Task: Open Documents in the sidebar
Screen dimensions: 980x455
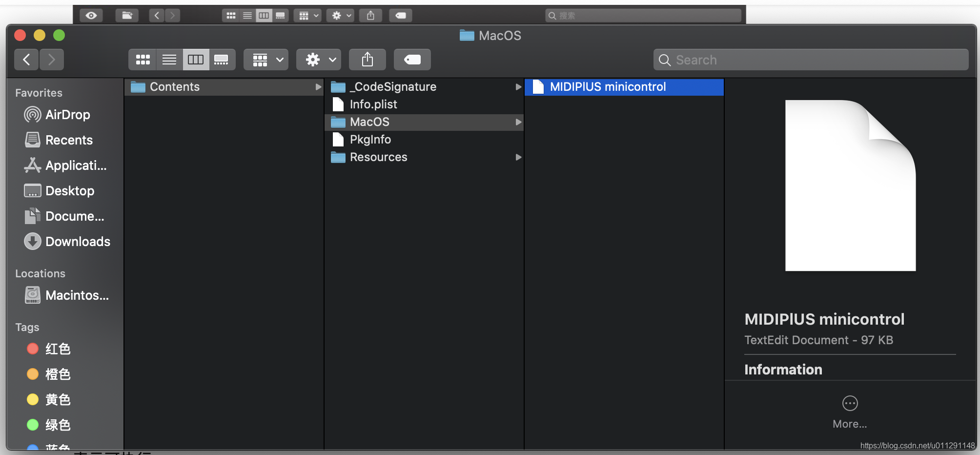Action: pos(65,216)
